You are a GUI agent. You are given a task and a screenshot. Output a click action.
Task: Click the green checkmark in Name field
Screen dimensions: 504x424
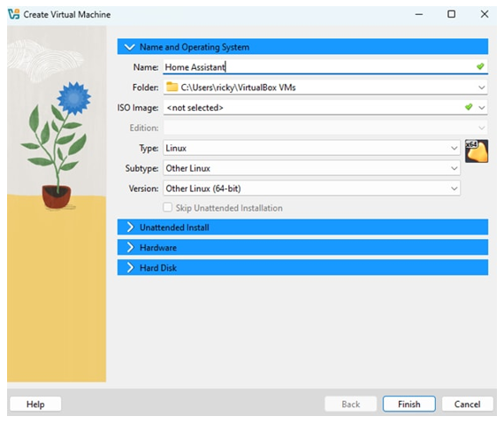click(x=480, y=66)
